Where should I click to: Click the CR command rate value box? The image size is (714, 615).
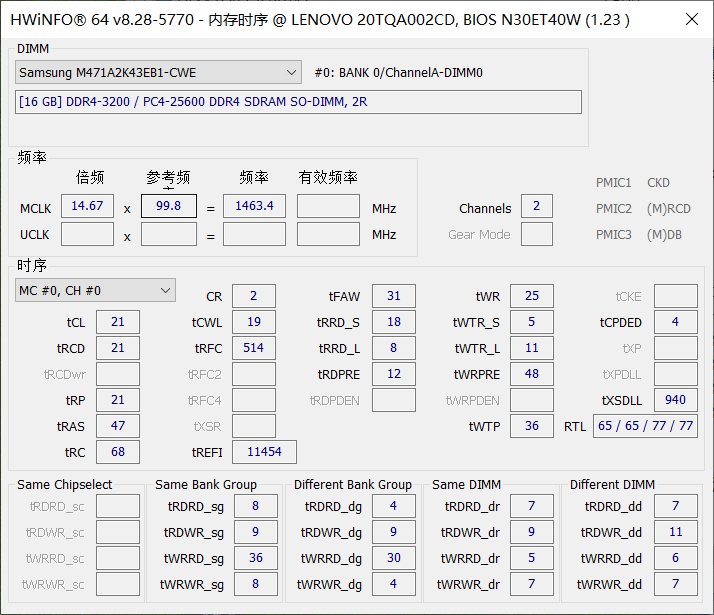pos(254,296)
